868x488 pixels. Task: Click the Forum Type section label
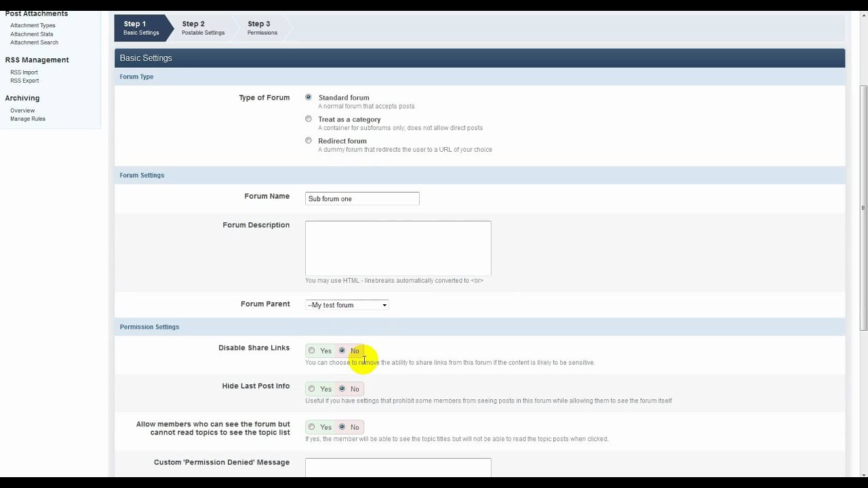136,77
